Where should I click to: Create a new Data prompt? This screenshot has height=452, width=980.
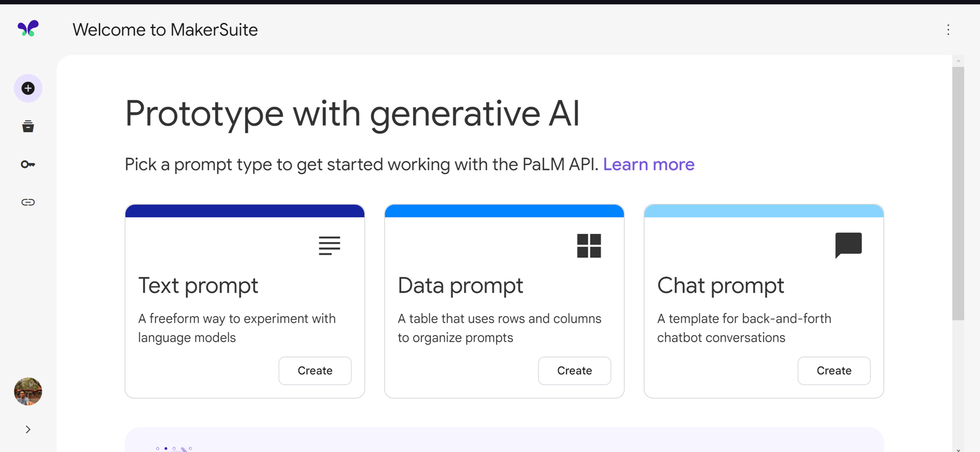coord(574,371)
